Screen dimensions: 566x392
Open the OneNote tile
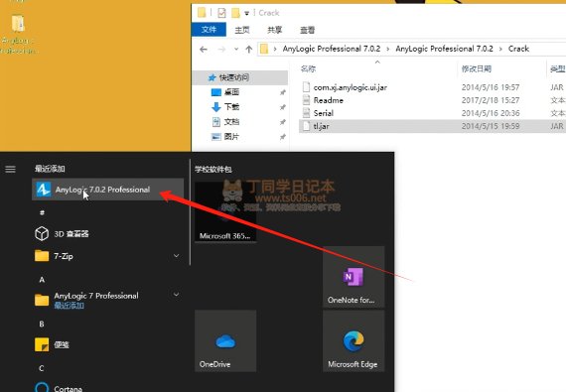pyautogui.click(x=354, y=277)
